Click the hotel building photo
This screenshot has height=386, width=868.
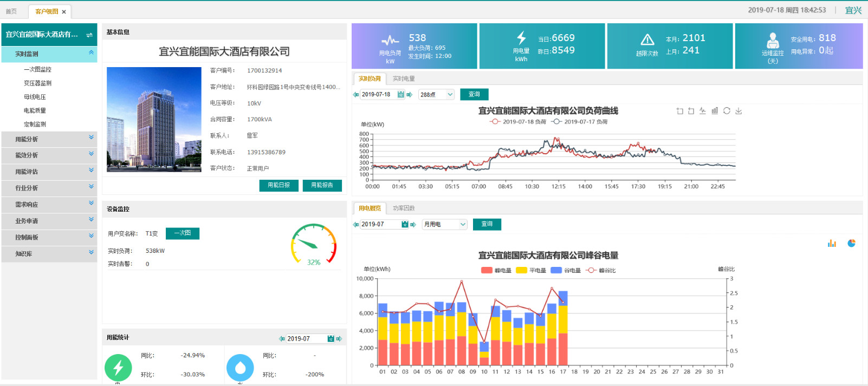pos(154,120)
